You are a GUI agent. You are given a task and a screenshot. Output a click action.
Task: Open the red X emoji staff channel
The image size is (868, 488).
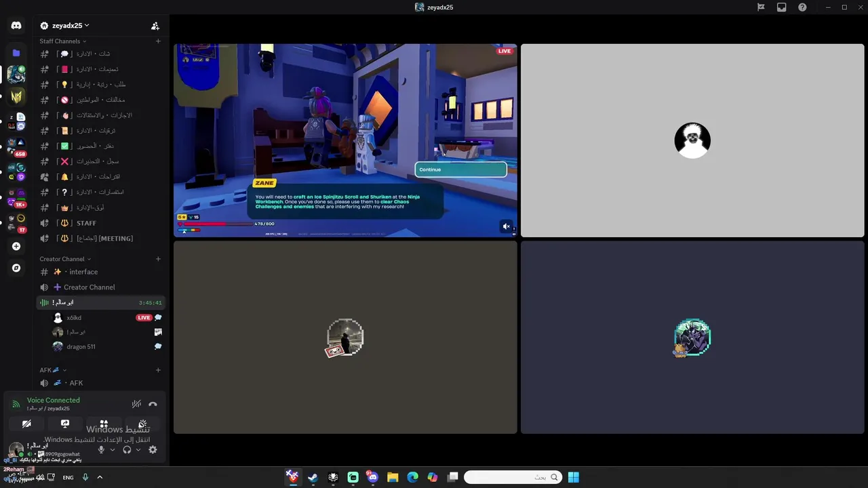[100, 161]
